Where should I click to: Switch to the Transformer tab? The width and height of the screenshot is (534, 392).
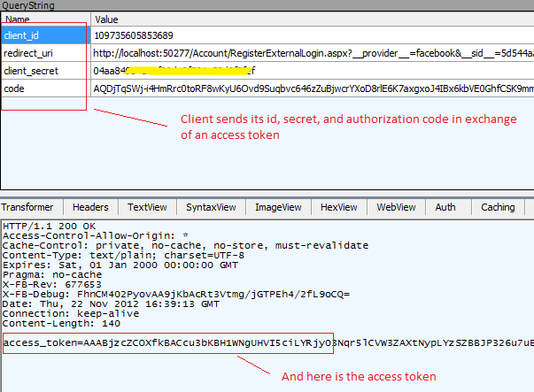coord(32,207)
